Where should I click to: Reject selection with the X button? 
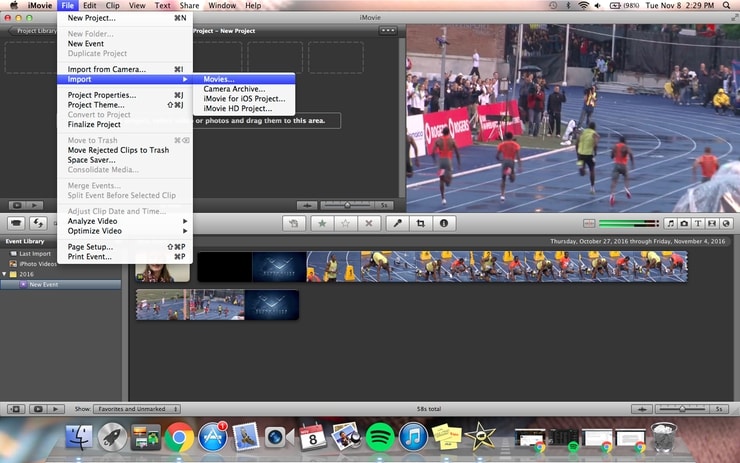[x=369, y=223]
